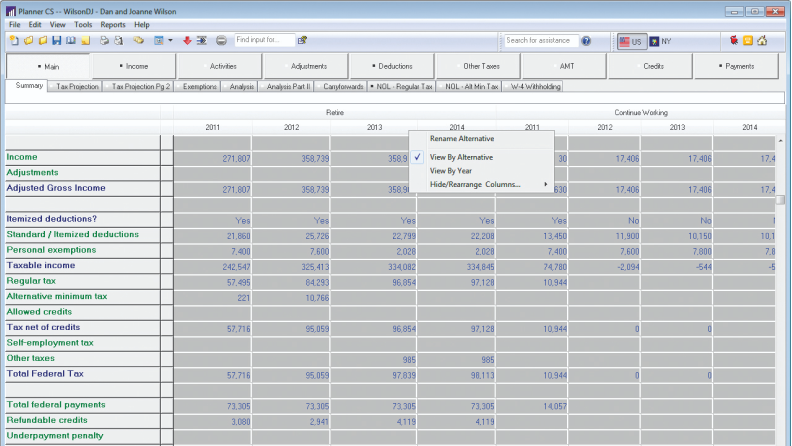The height and width of the screenshot is (446, 792).
Task: Click the Refundable credits row label
Action: pos(47,420)
